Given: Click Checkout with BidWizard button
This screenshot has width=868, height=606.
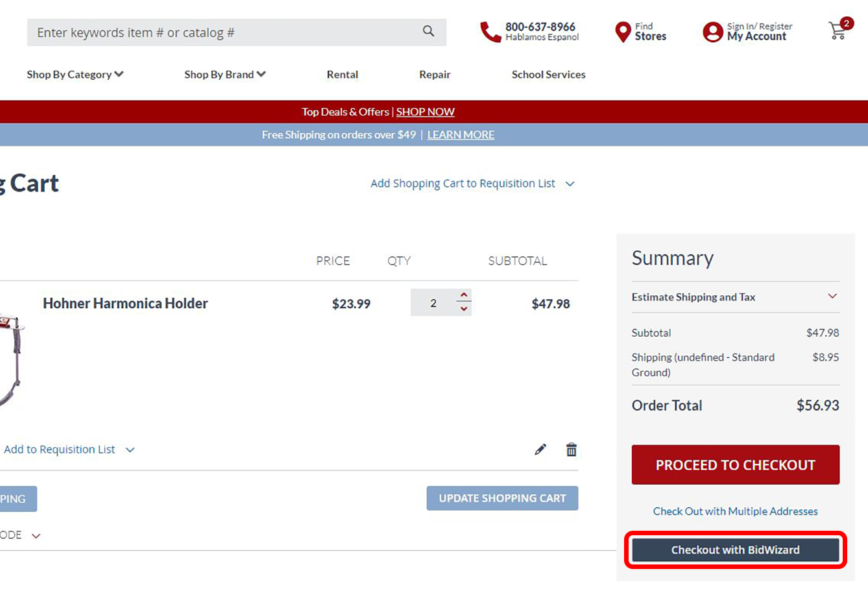Looking at the screenshot, I should click(735, 550).
